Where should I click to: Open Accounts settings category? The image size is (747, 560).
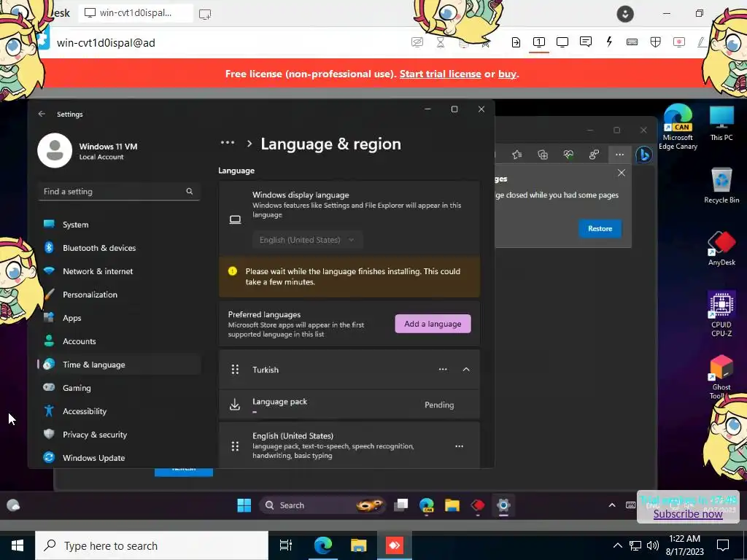[x=119, y=341]
